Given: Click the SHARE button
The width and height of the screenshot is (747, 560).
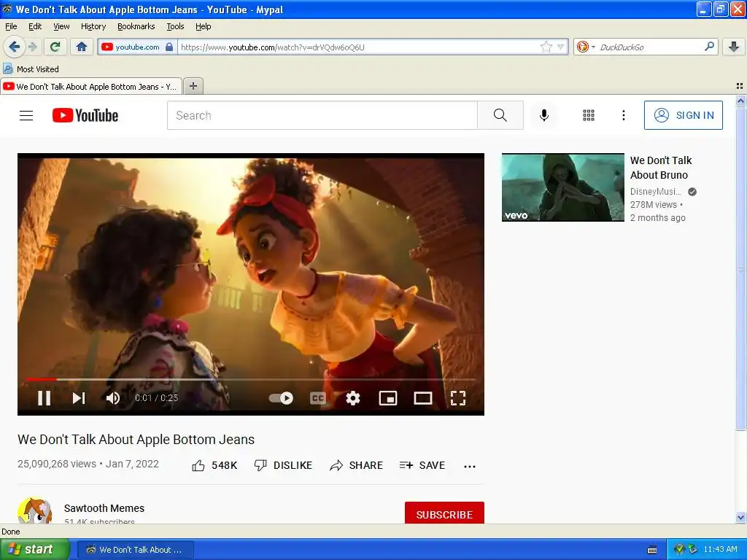Looking at the screenshot, I should [356, 465].
